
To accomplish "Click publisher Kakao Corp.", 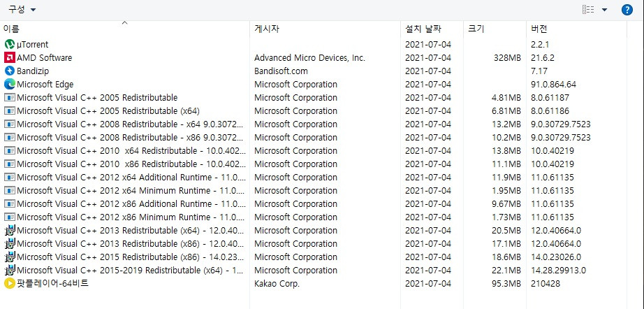I will point(277,284).
